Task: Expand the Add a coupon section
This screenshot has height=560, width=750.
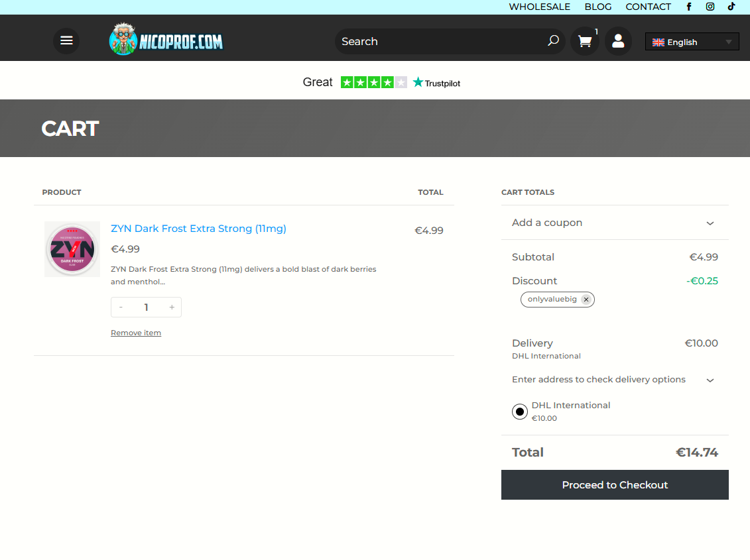Action: [615, 223]
